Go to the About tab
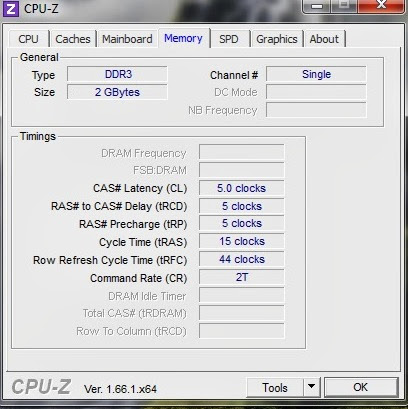Screen dimensions: 408x409 pos(324,39)
